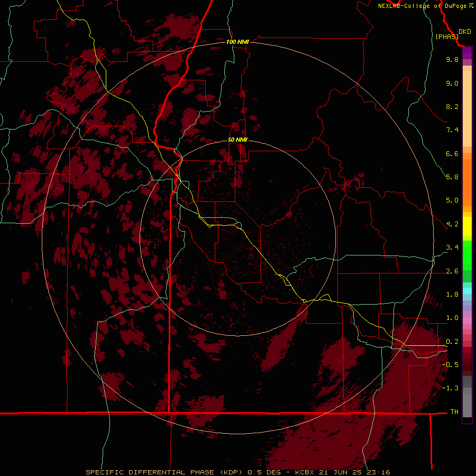Viewport: 476px width, 476px height.
Task: Click the "2.6" legend value
Action: tap(452, 271)
